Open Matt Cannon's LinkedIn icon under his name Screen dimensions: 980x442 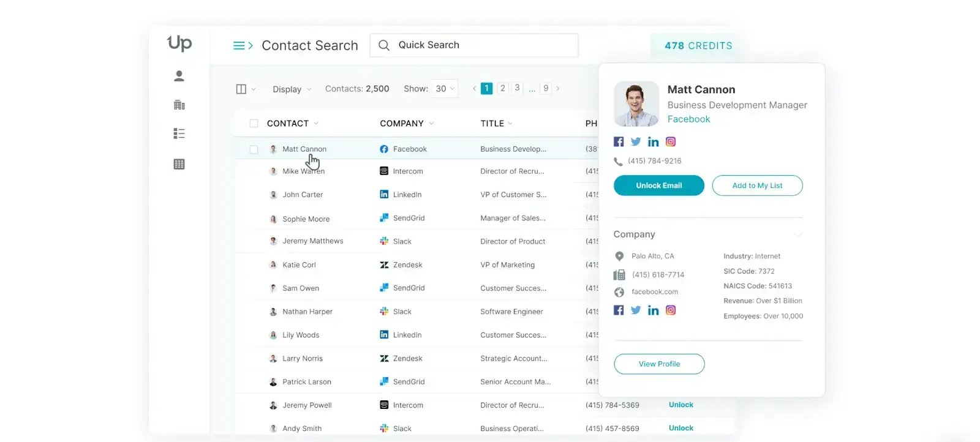[x=653, y=142]
